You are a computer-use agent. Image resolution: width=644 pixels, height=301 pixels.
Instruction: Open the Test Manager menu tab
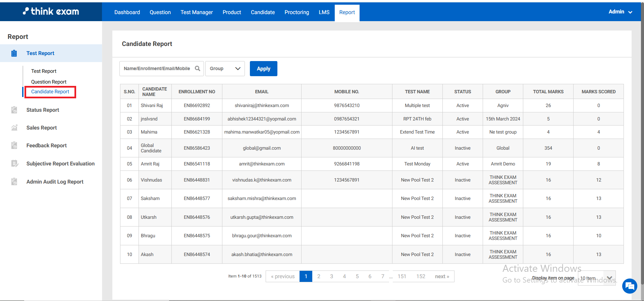point(197,12)
